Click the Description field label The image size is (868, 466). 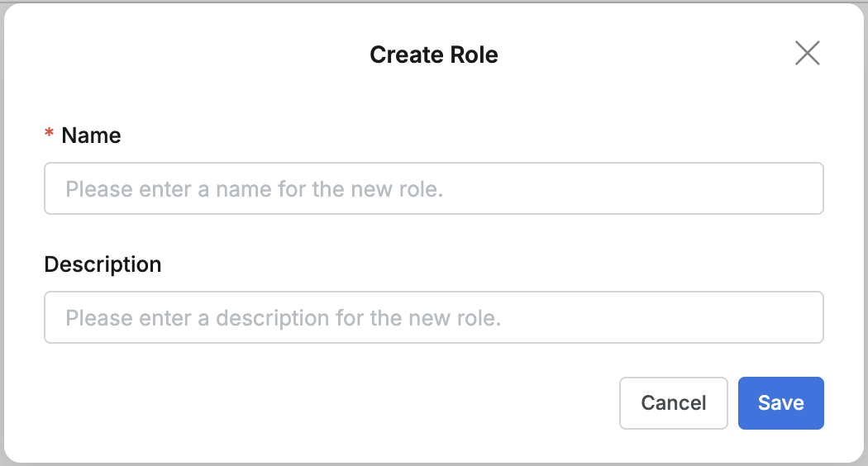point(103,264)
